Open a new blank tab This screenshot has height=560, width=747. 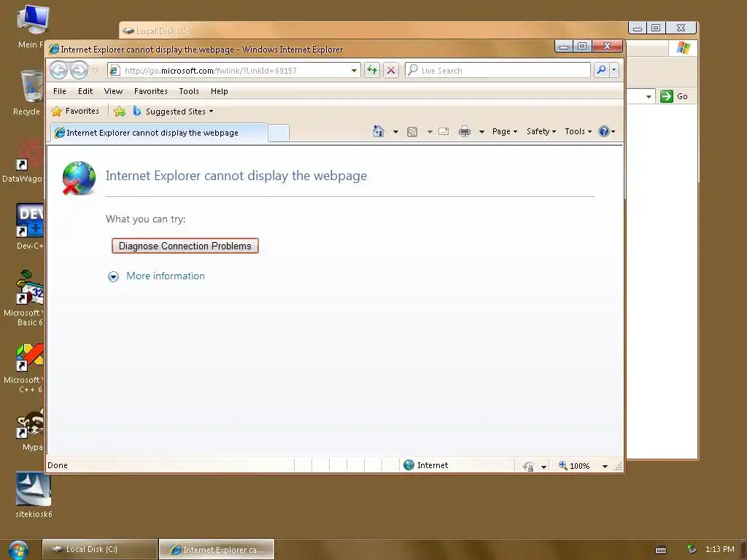(x=279, y=133)
